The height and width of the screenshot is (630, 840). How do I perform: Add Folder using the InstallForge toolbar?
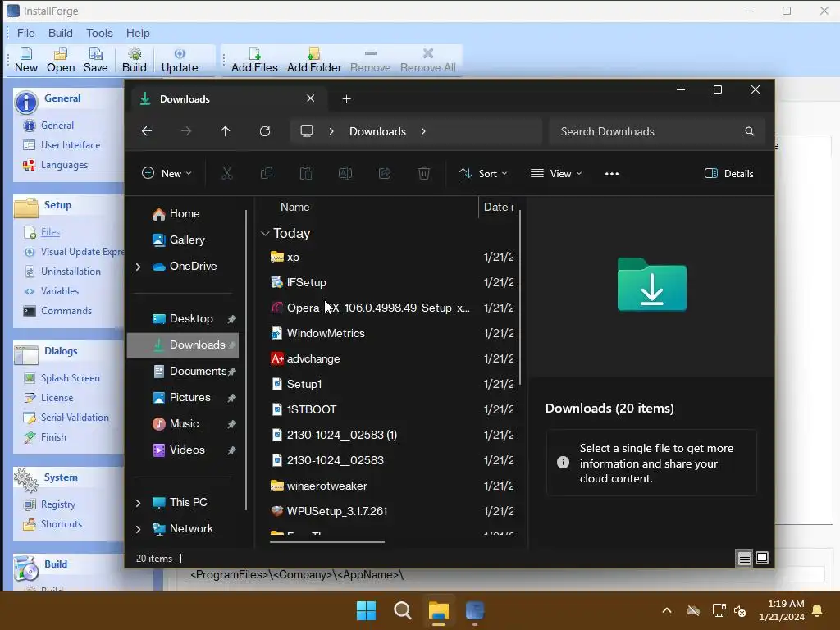(x=314, y=59)
